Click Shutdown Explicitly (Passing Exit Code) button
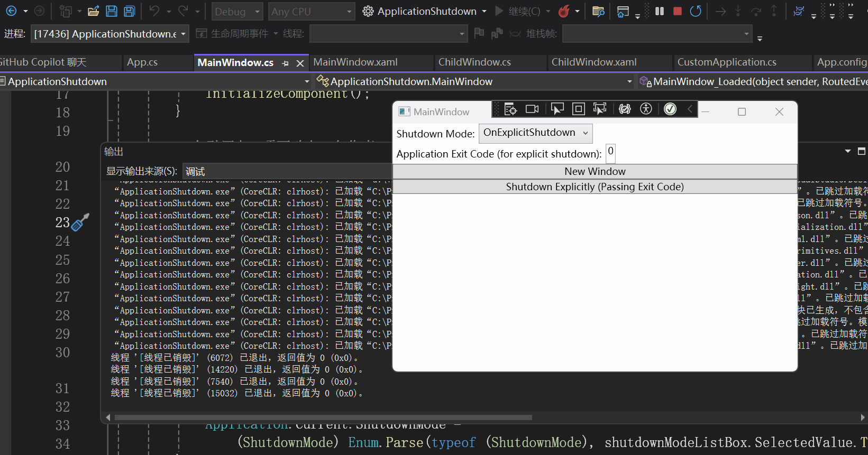This screenshot has width=868, height=455. [595, 187]
